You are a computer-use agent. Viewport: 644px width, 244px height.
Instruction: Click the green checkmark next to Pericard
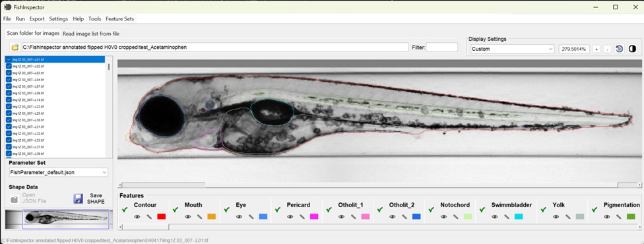(278, 210)
